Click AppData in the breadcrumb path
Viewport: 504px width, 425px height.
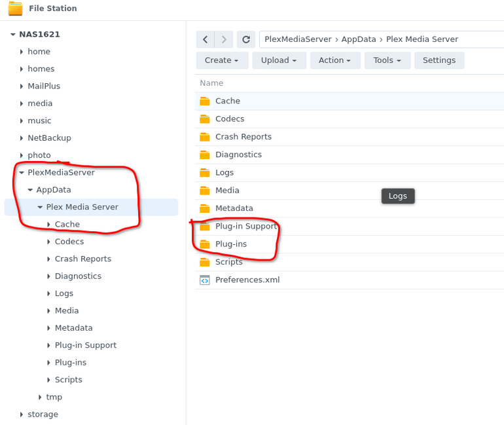[359, 39]
